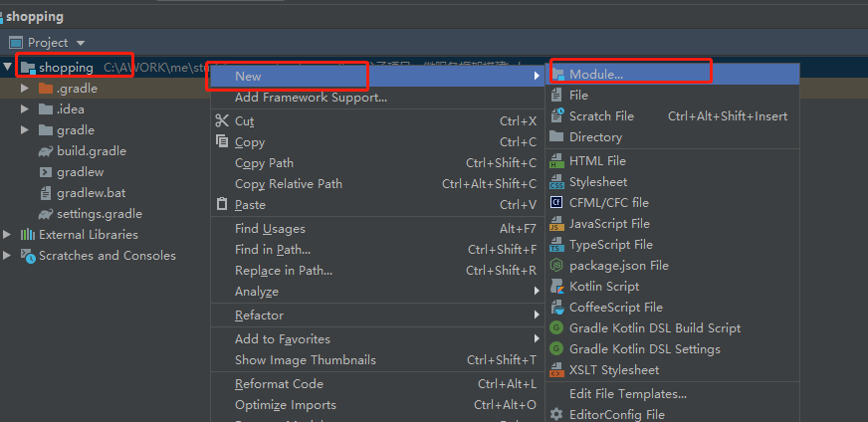Viewport: 868px width, 422px height.
Task: Click the CoffeeScript File icon
Action: [556, 308]
